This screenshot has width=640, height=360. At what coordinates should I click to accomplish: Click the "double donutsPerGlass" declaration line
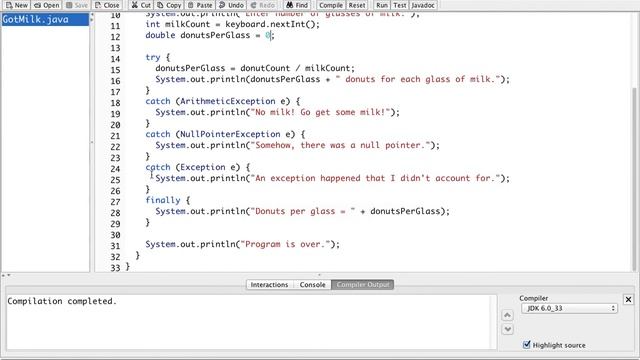point(210,35)
